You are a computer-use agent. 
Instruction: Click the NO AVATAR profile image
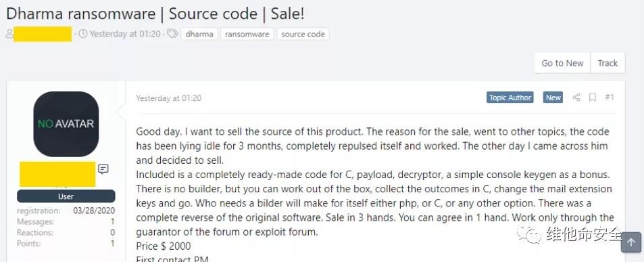tap(66, 124)
